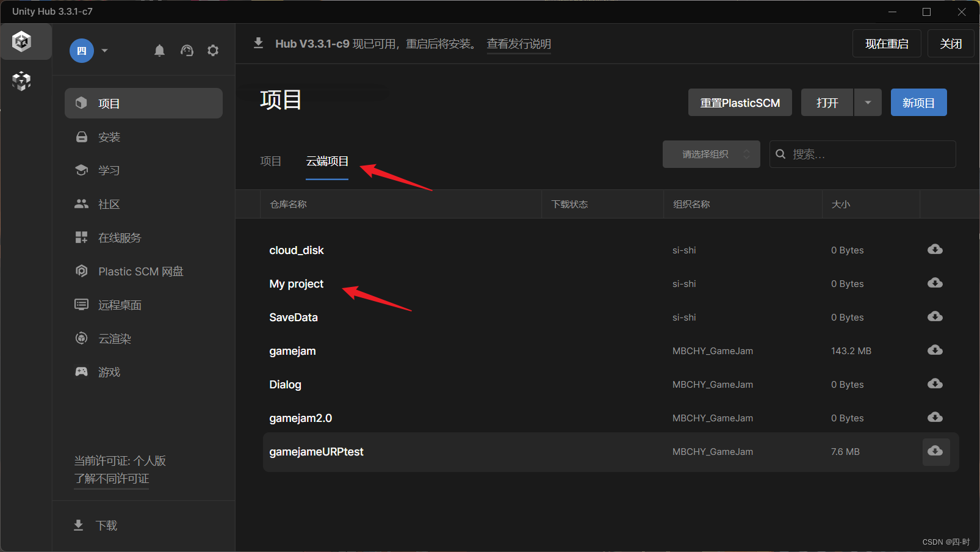Open the notifications bell
The image size is (980, 552).
(x=159, y=51)
